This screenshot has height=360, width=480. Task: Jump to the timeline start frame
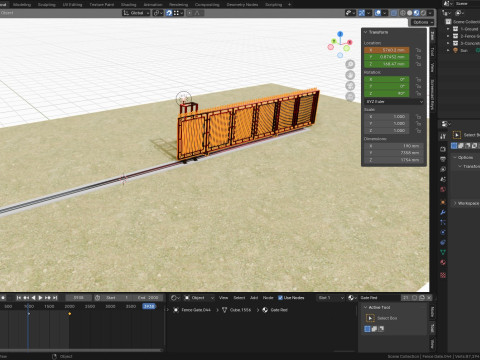point(19,298)
